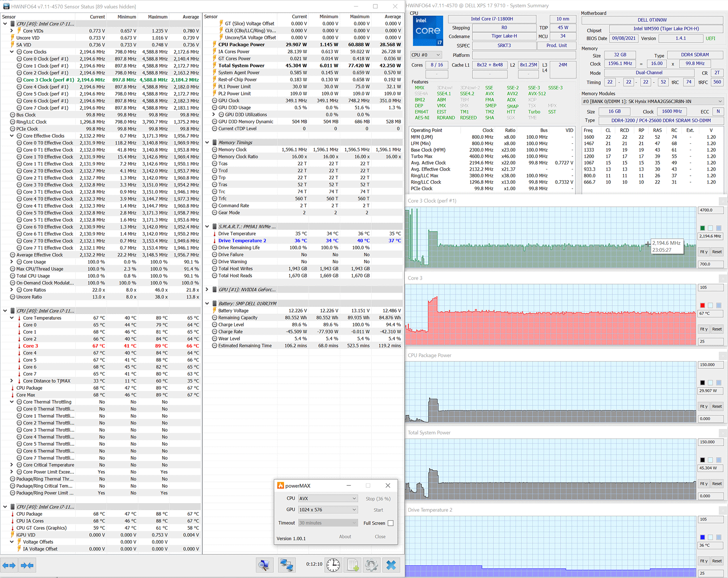This screenshot has height=578, width=728.
Task: Click the icon beside Estimated Remaining Time
Action: 215,346
